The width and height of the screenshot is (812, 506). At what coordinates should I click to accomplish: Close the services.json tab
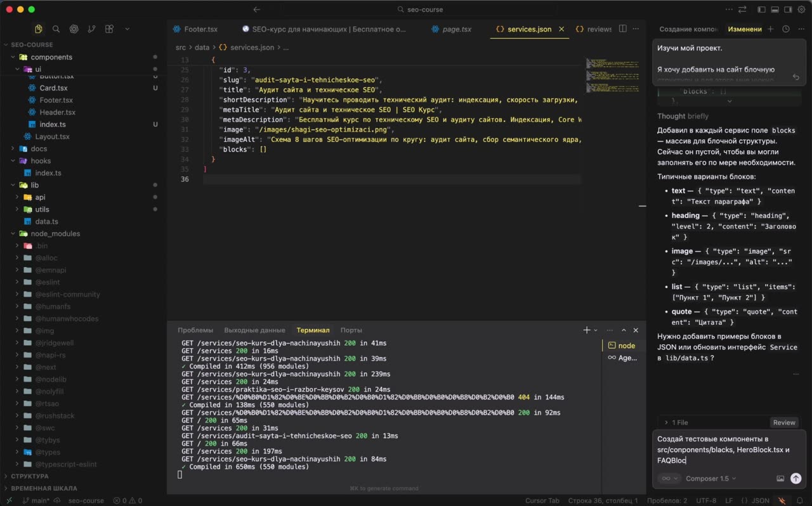click(x=561, y=29)
